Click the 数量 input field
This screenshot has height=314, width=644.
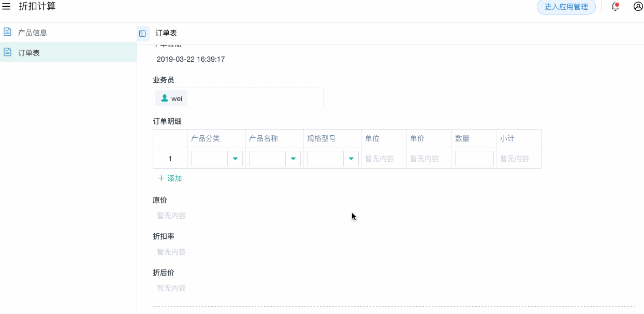point(474,159)
